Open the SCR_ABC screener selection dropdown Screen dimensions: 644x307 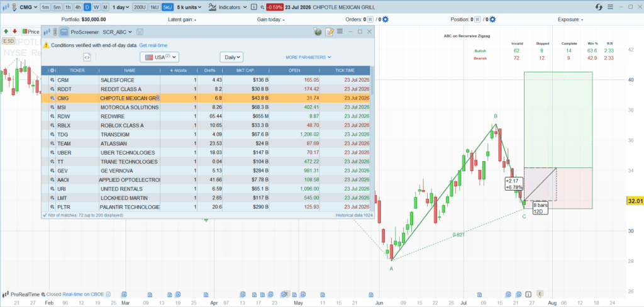[x=118, y=31]
